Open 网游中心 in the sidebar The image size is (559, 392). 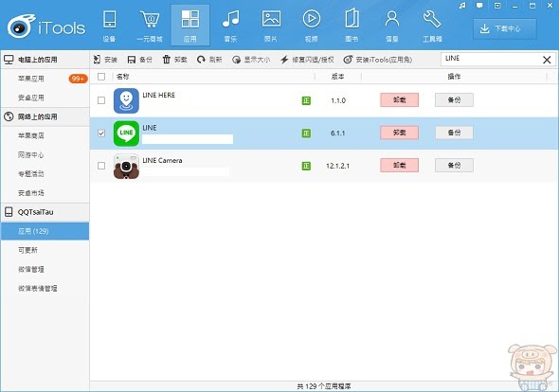31,155
